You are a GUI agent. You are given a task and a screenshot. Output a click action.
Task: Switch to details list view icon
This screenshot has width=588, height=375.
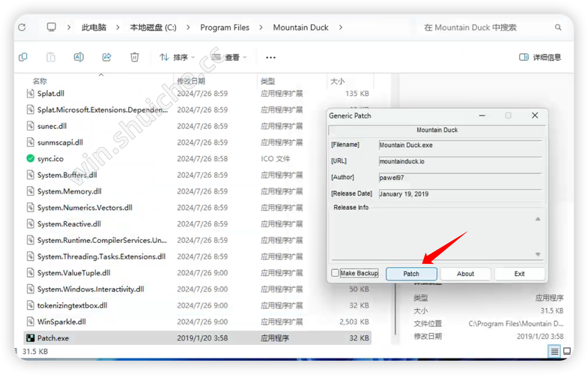[555, 351]
